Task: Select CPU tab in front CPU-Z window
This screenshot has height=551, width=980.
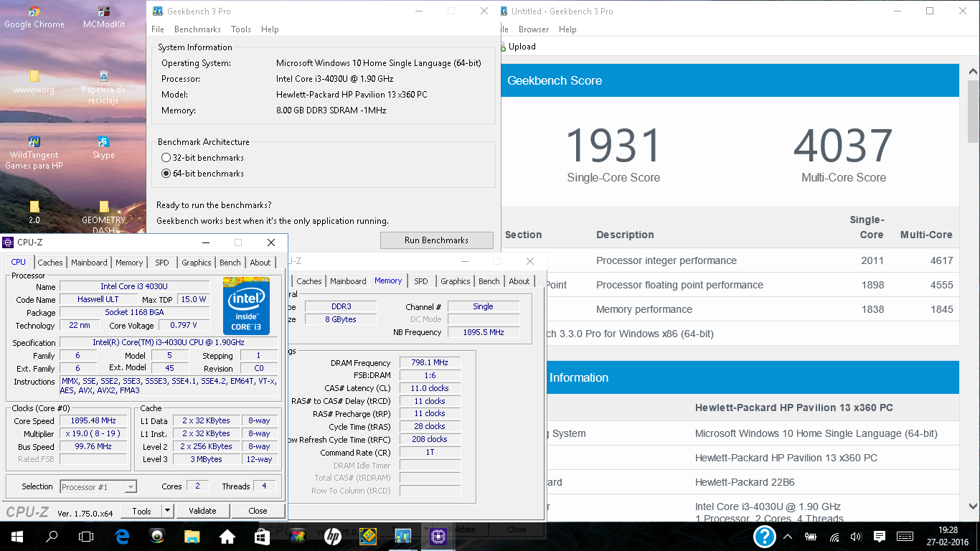Action: [x=19, y=262]
